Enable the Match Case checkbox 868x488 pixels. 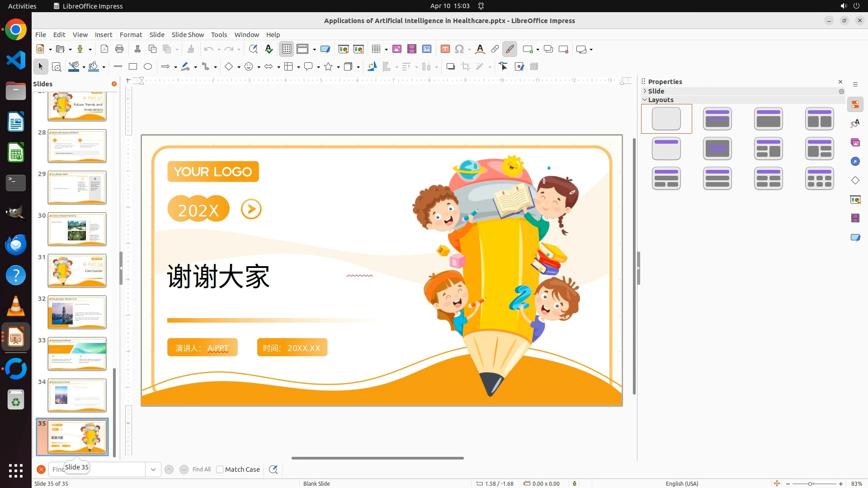220,469
